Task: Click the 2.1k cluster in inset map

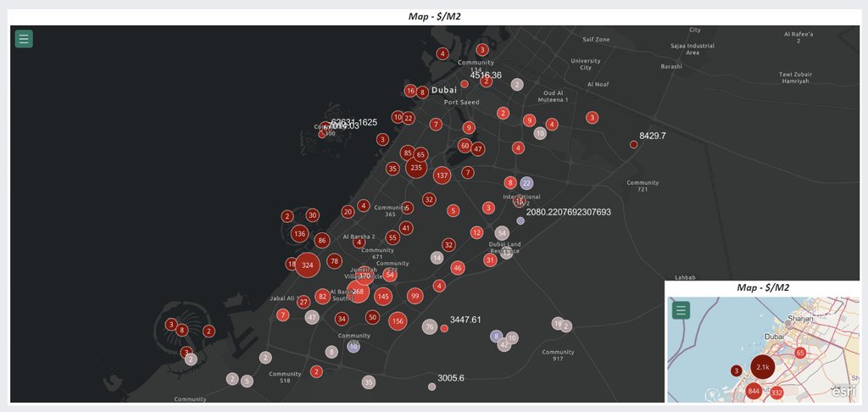Action: [x=763, y=367]
